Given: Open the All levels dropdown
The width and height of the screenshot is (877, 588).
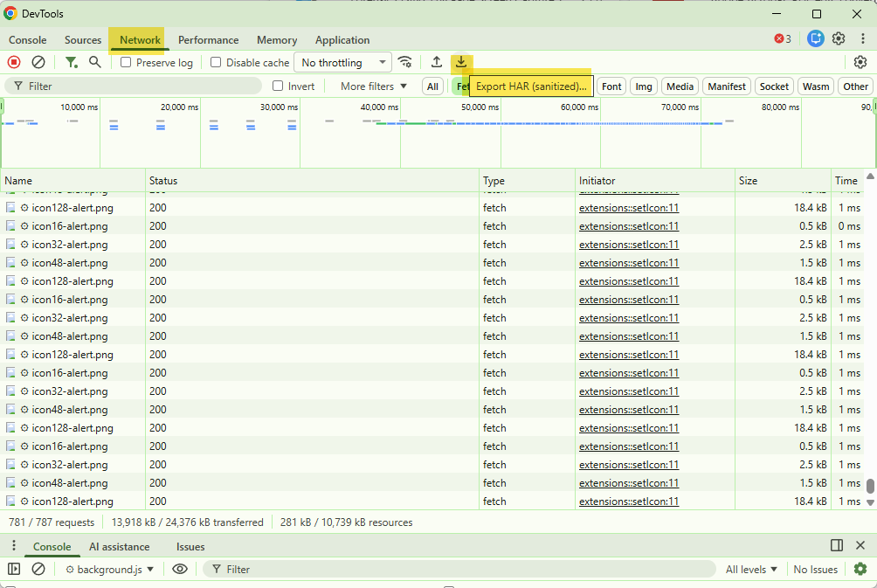Looking at the screenshot, I should coord(751,569).
